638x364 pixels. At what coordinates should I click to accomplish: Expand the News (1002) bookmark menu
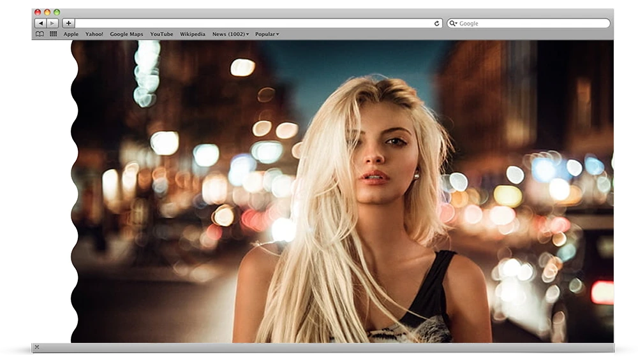230,34
